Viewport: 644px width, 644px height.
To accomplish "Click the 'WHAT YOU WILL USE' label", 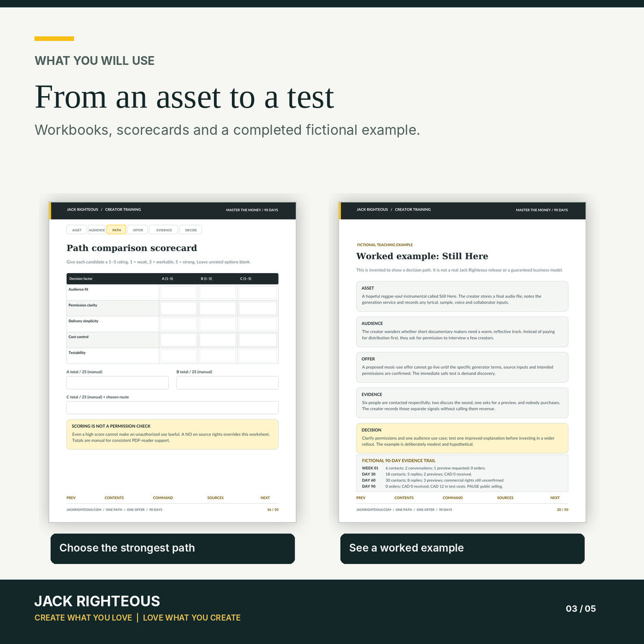I will [94, 61].
